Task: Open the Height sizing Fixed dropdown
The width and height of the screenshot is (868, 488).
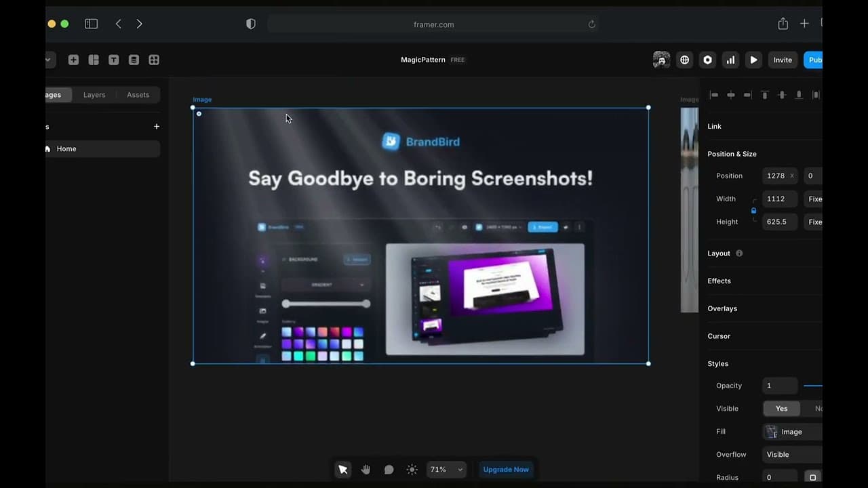Action: (x=813, y=222)
